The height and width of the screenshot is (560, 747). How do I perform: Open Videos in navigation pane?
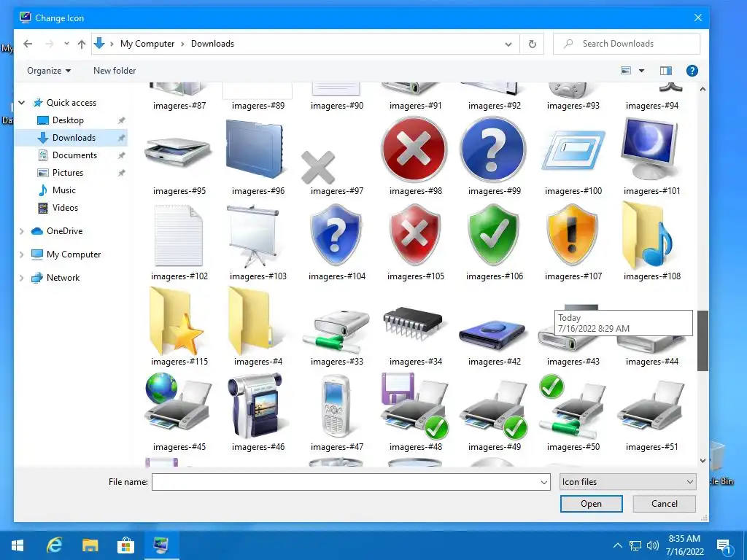(x=65, y=208)
